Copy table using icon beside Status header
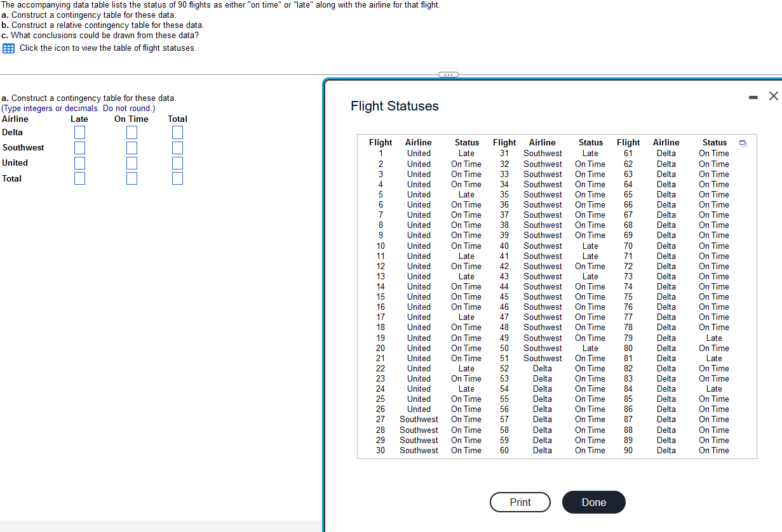 (x=744, y=143)
